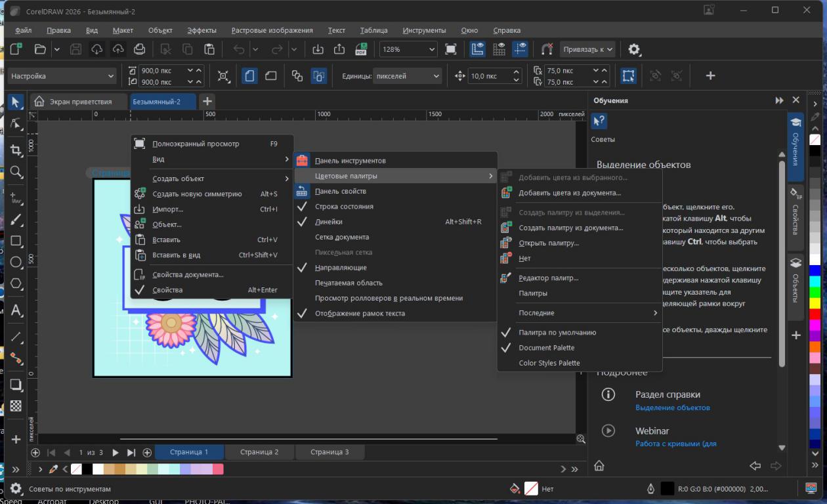Switch to Страница 2 page tab
Viewport: 827px width, 504px height.
pos(259,452)
